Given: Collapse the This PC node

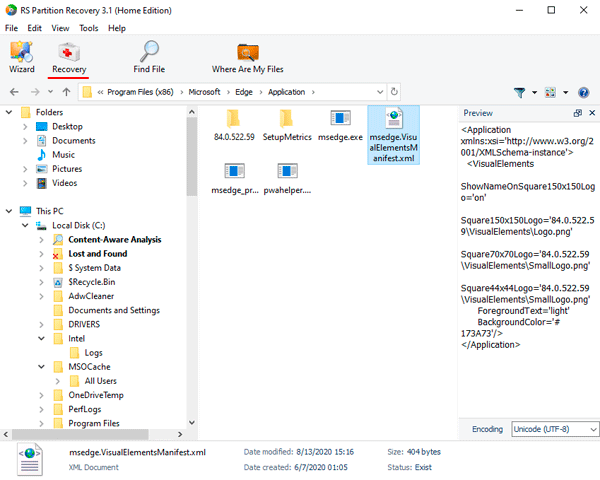Looking at the screenshot, I should (9, 211).
